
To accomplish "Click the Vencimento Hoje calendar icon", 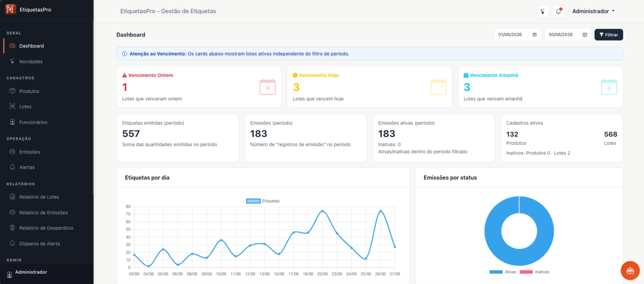I will [x=438, y=87].
